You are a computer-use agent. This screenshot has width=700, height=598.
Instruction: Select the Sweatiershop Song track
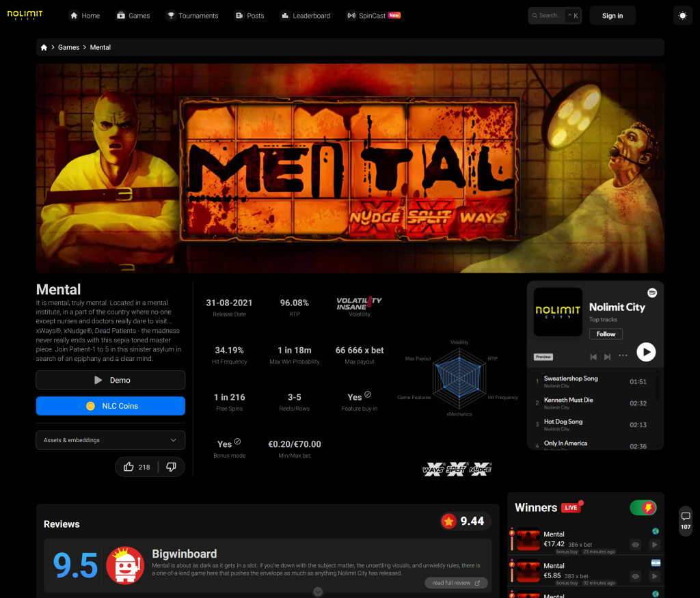pyautogui.click(x=591, y=381)
